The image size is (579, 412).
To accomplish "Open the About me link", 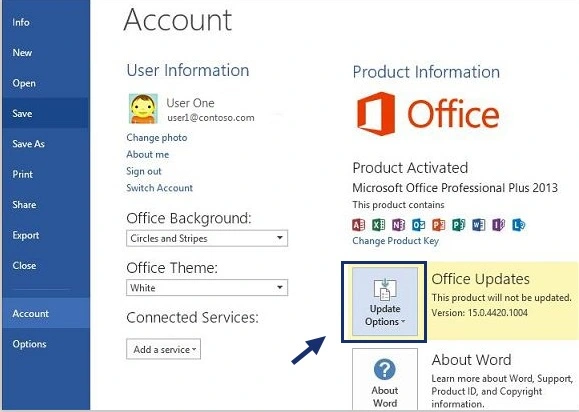I will click(147, 154).
